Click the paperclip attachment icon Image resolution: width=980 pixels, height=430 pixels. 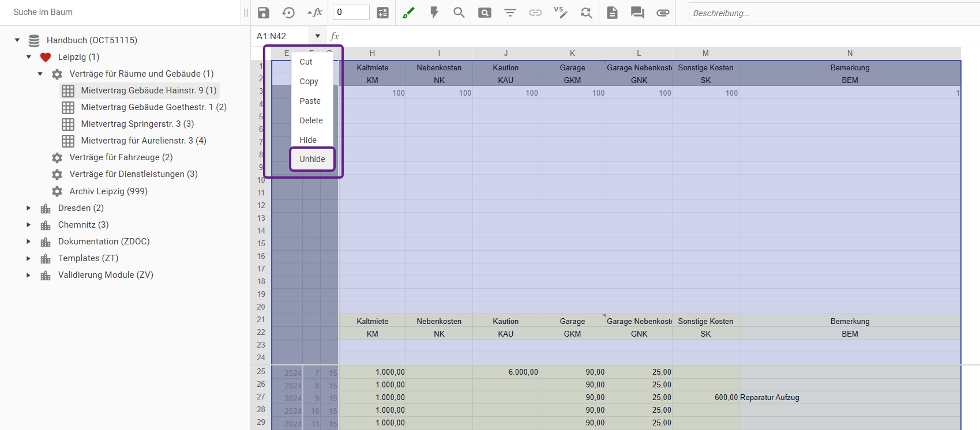click(x=663, y=13)
